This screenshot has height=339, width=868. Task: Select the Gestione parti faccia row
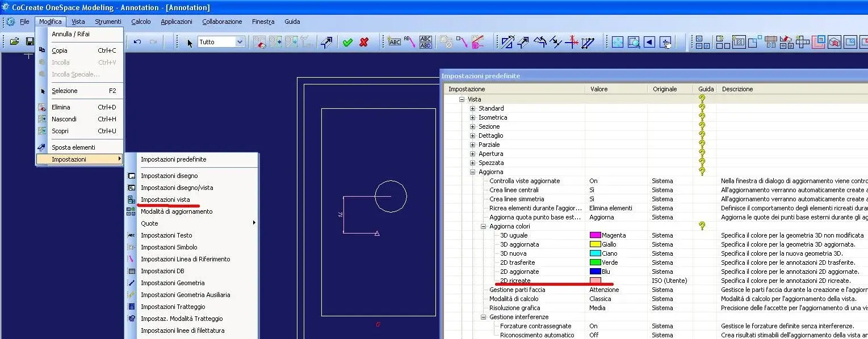(x=656, y=290)
